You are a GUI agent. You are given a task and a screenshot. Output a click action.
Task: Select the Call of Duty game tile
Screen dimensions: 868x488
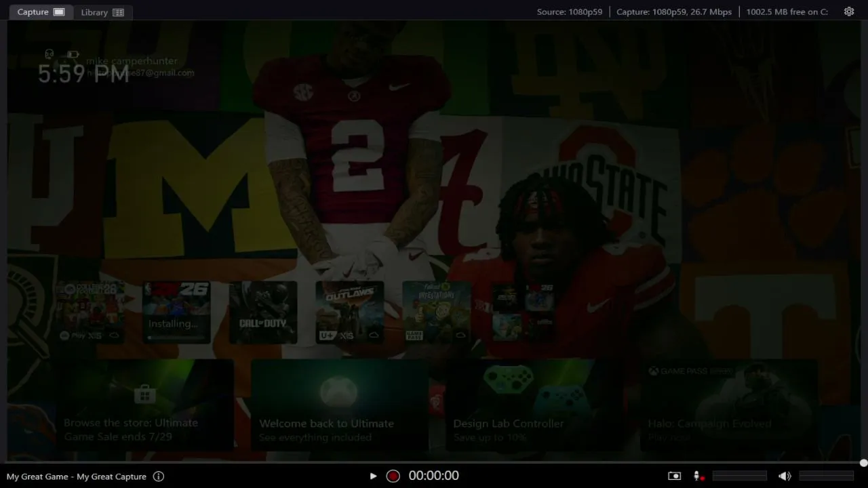point(263,312)
